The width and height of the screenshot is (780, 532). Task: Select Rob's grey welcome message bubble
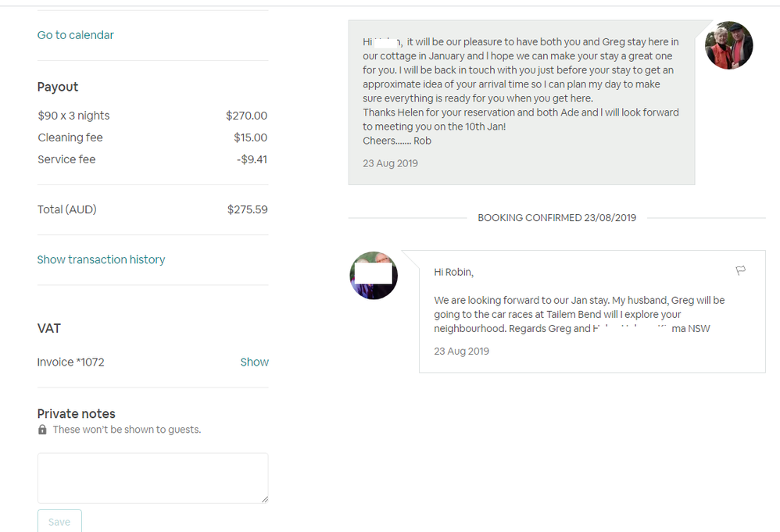click(521, 102)
